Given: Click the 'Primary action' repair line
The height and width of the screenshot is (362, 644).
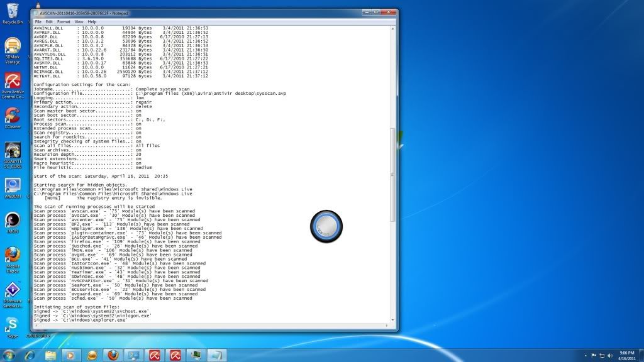Looking at the screenshot, I should (93, 102).
